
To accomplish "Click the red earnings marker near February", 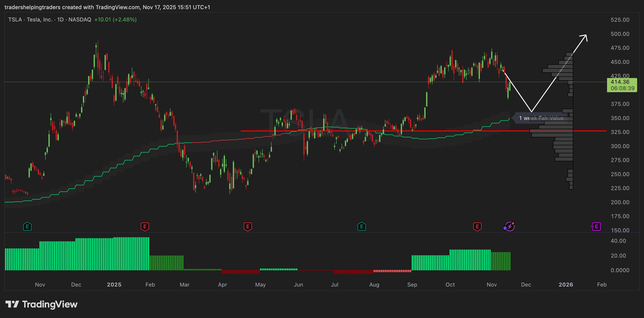I will pos(145,227).
